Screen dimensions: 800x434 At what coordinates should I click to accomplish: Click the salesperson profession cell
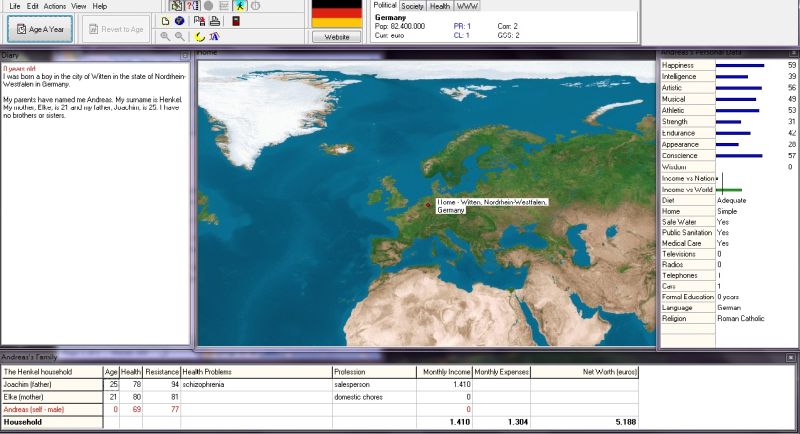374,385
